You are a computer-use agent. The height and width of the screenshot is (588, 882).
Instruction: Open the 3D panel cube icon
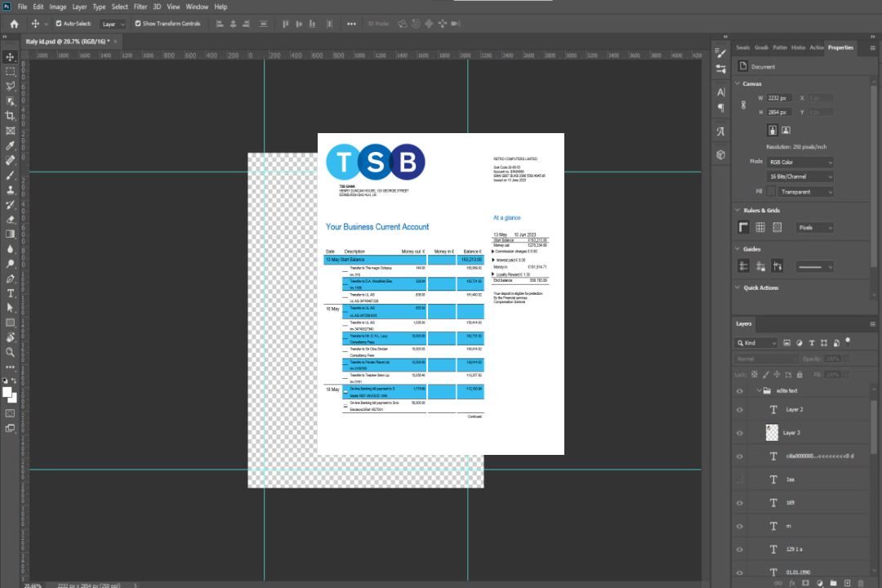coord(720,154)
